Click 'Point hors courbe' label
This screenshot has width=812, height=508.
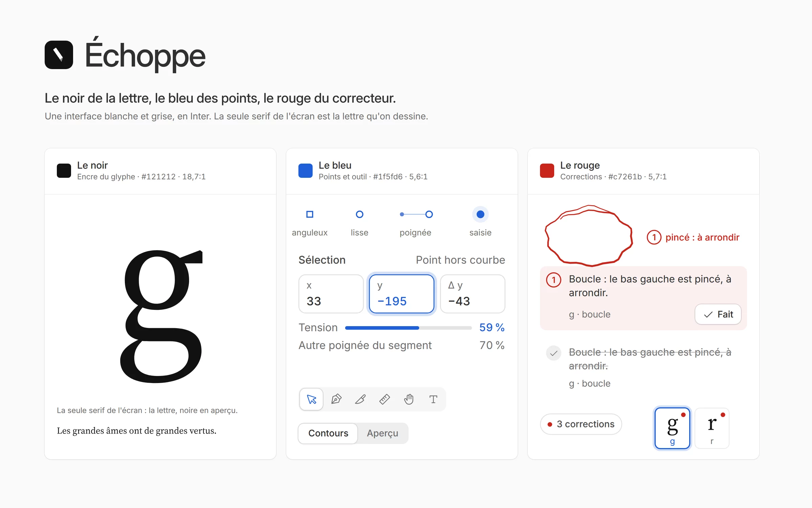coord(460,260)
